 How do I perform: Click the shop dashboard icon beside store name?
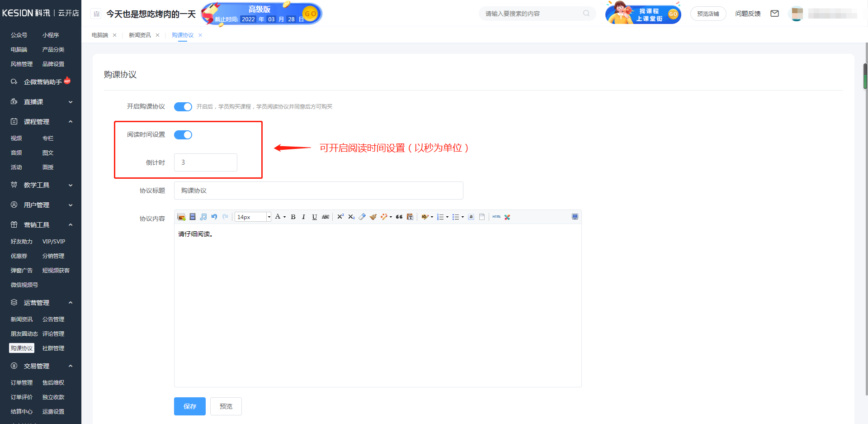[96, 14]
